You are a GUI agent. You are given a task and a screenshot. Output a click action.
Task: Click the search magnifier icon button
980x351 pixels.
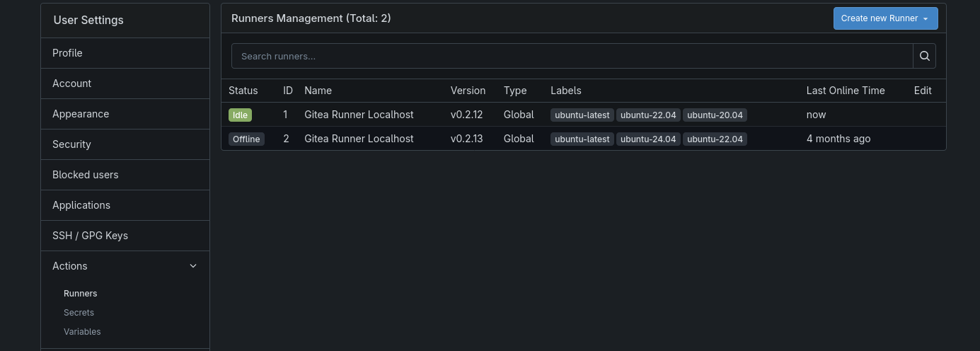click(924, 56)
